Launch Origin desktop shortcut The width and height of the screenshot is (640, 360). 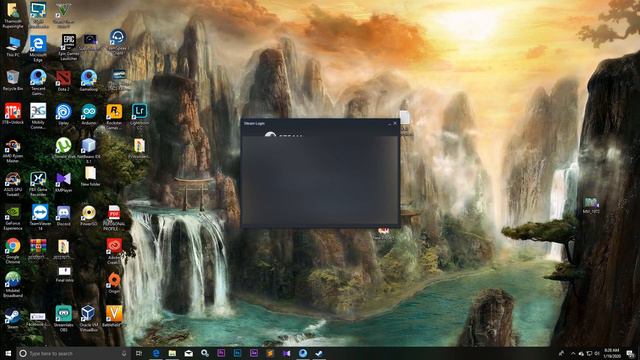114,282
